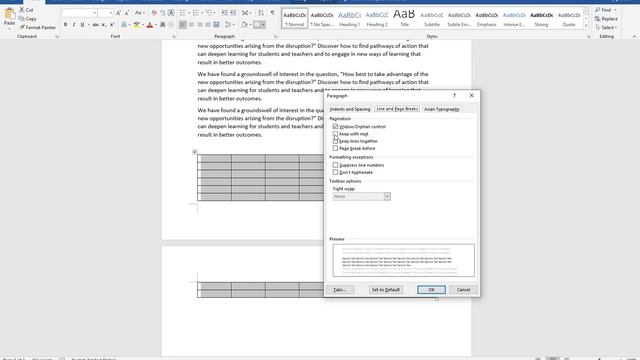Click the Grow Font icon
640x360 pixels.
point(118,13)
